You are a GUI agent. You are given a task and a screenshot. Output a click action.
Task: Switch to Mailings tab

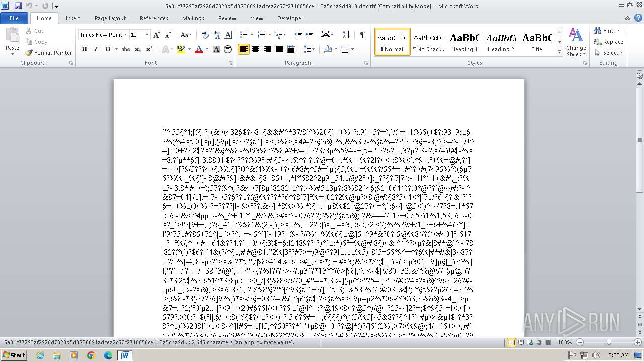point(193,18)
